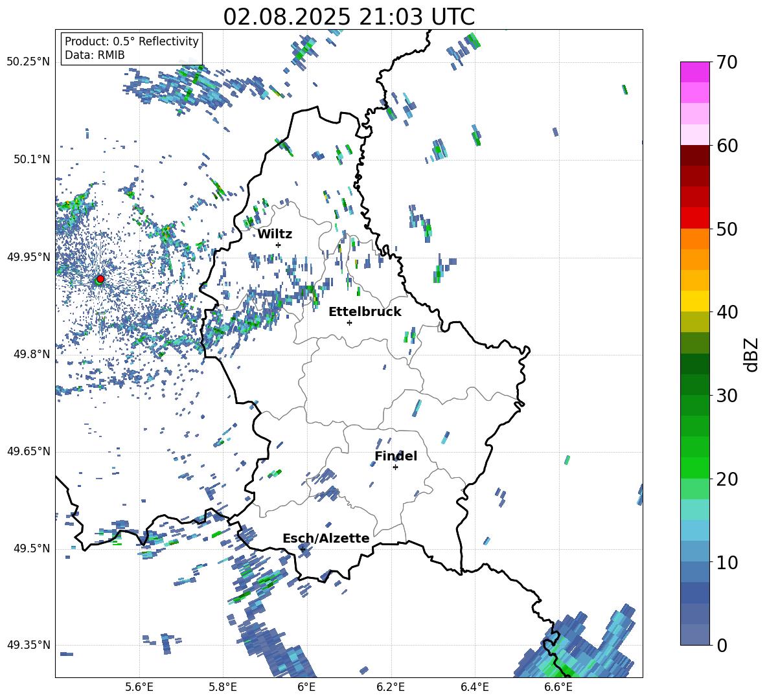Screen dimensions: 767x700
Task: Click the Wiltz city label
Action: pos(275,234)
